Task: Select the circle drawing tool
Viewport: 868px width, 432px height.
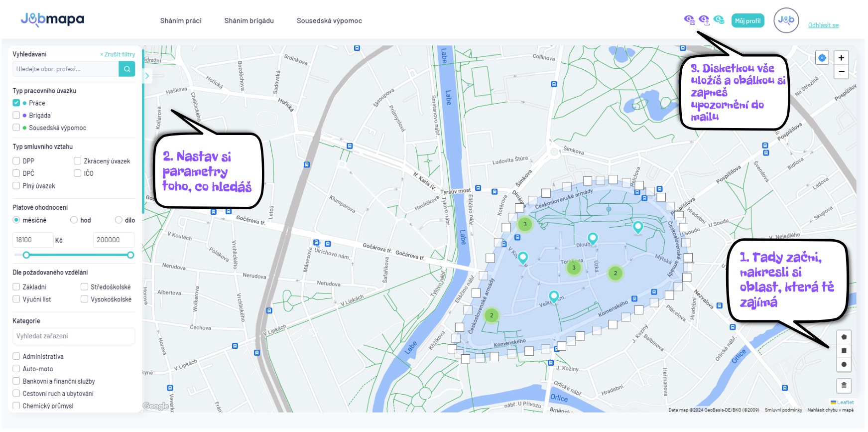Action: click(x=844, y=365)
